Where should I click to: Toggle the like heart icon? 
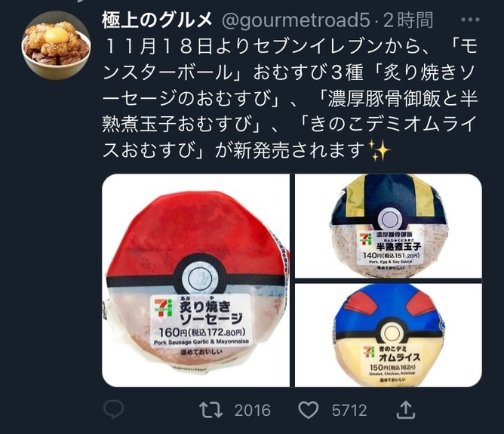pyautogui.click(x=309, y=410)
